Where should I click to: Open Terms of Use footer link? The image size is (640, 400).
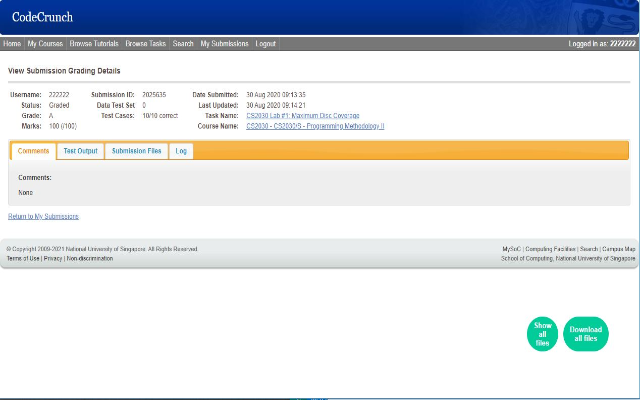[x=23, y=258]
